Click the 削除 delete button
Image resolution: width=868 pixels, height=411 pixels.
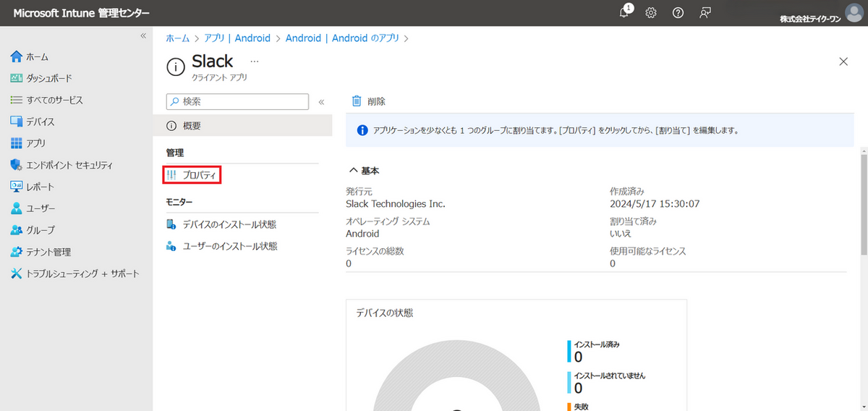(369, 101)
